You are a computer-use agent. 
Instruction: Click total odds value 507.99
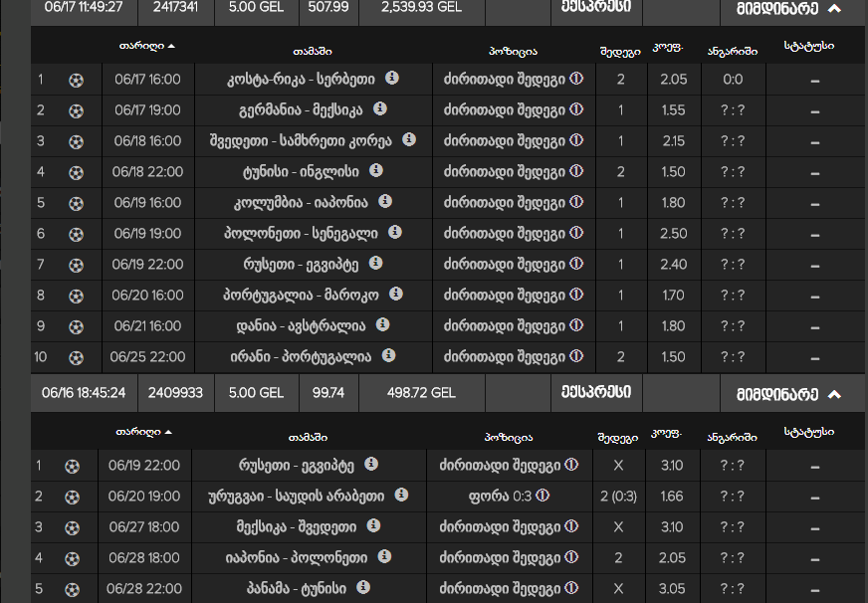(x=328, y=7)
